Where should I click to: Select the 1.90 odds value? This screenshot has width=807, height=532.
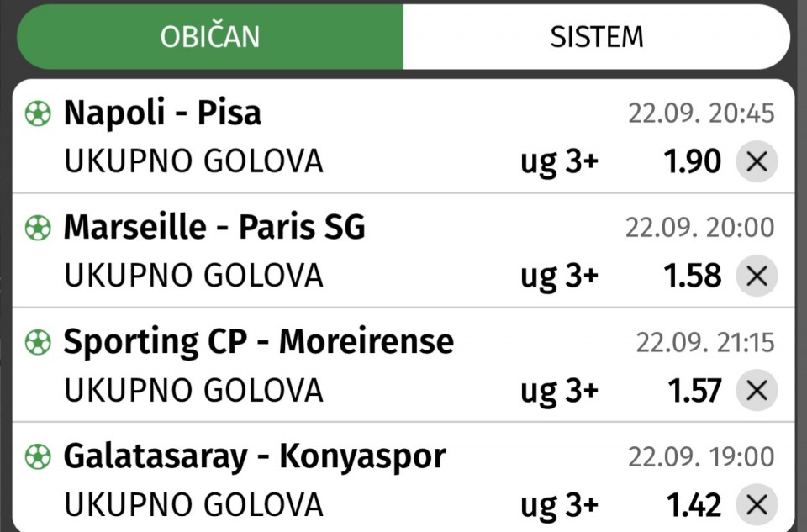(693, 161)
